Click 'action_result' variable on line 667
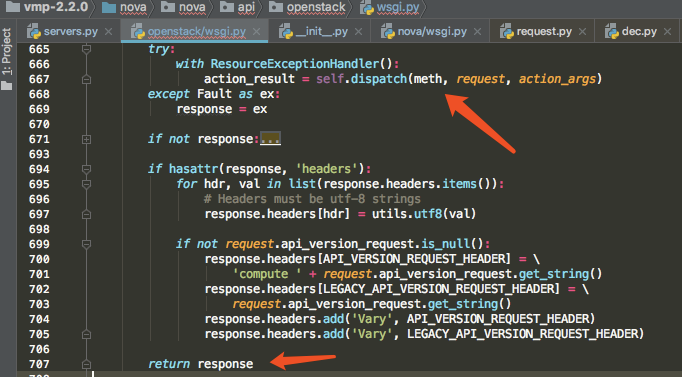Image resolution: width=682 pixels, height=377 pixels. [x=250, y=79]
